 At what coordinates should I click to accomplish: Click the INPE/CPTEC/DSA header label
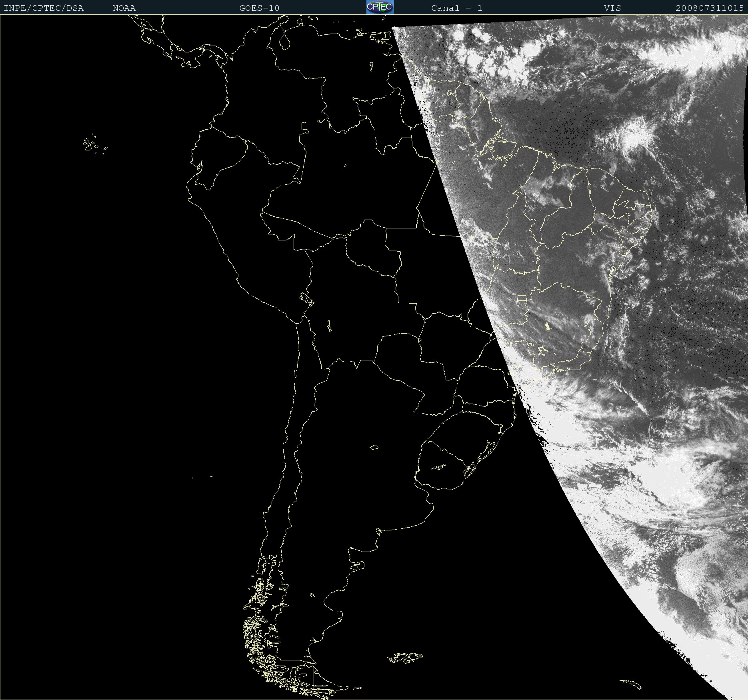[x=44, y=8]
